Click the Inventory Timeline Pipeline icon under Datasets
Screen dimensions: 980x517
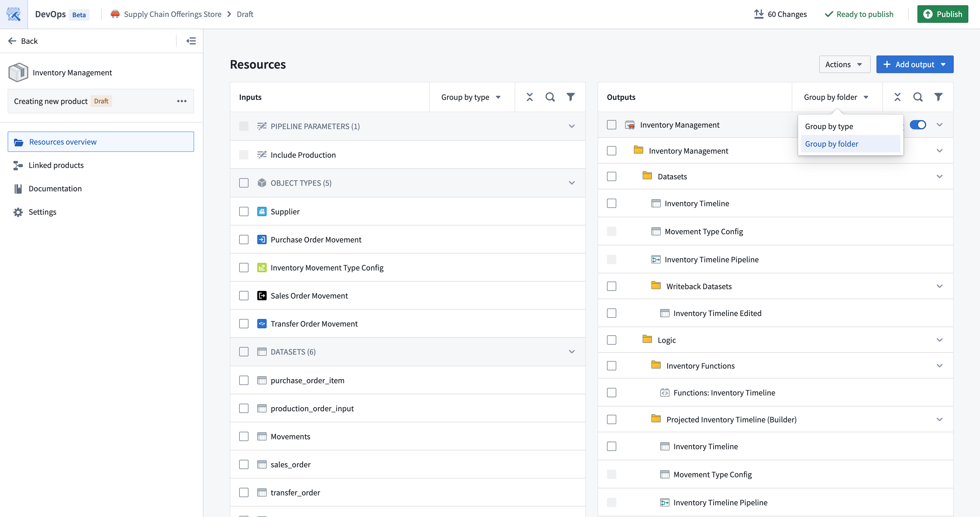coord(656,260)
